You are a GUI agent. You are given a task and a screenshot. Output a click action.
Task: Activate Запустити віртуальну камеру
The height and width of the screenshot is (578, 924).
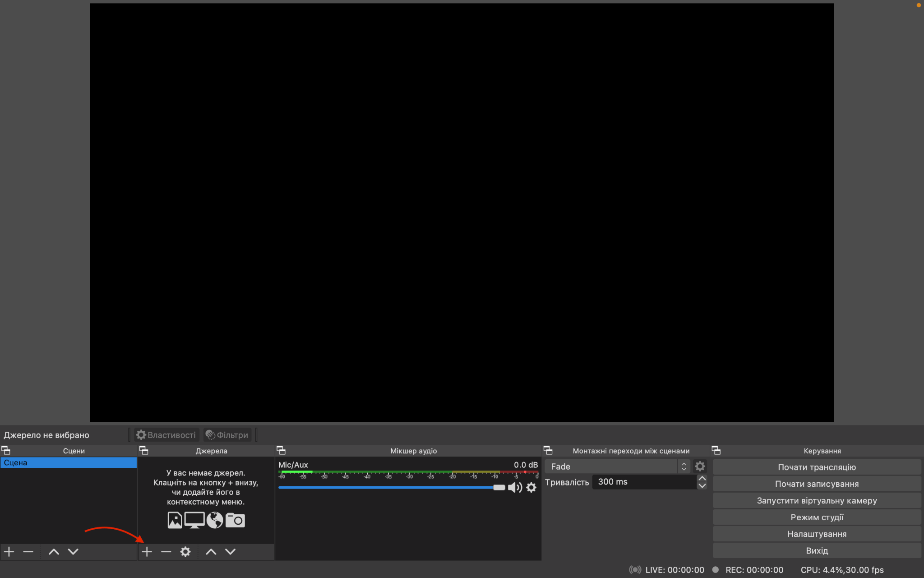817,500
